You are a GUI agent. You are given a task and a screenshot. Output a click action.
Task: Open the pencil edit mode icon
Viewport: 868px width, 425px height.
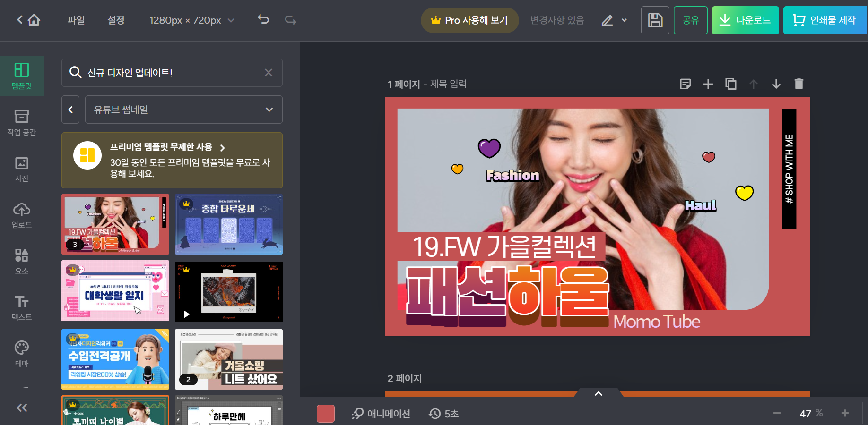[608, 20]
